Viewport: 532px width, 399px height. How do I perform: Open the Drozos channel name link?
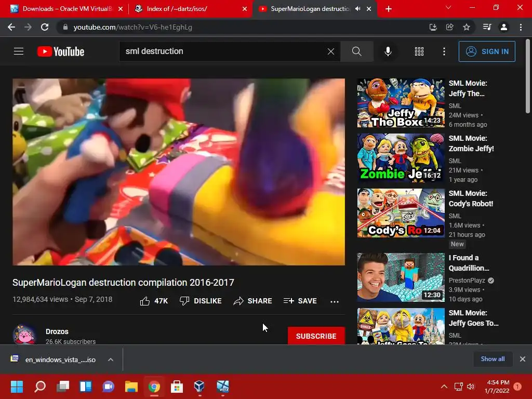pos(57,331)
